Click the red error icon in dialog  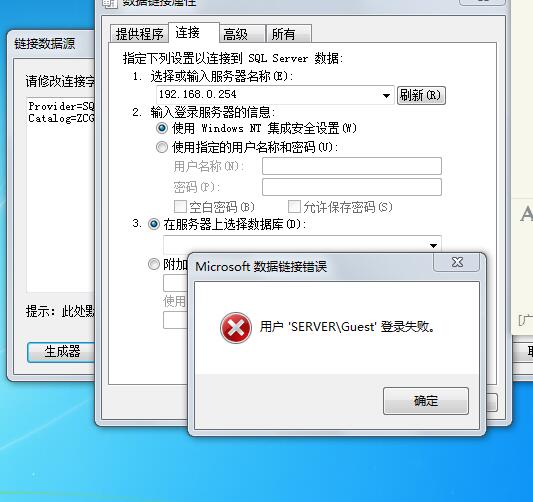[236, 328]
